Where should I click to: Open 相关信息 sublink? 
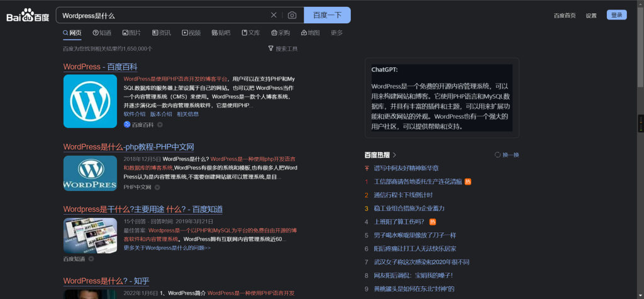[187, 114]
